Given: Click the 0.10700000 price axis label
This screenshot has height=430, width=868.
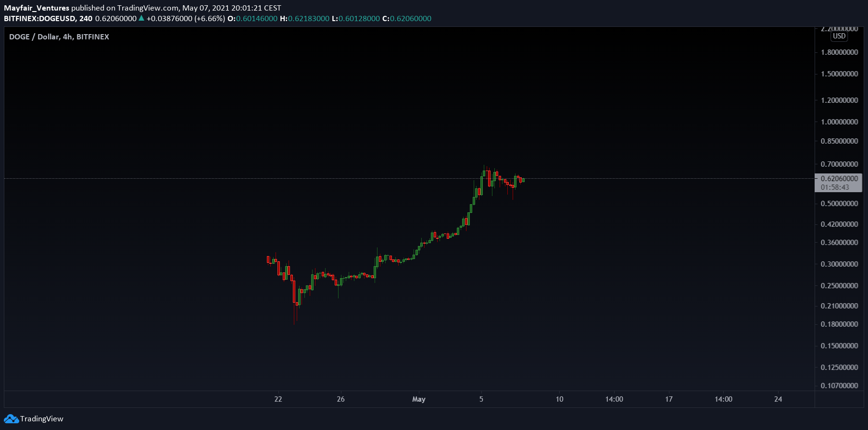Looking at the screenshot, I should pyautogui.click(x=839, y=386).
